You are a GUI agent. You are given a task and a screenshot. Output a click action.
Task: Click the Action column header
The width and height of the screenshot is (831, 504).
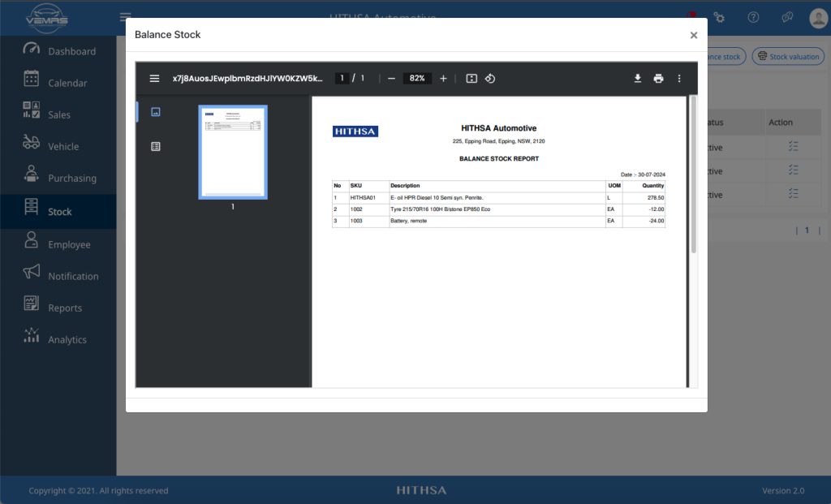click(x=781, y=123)
